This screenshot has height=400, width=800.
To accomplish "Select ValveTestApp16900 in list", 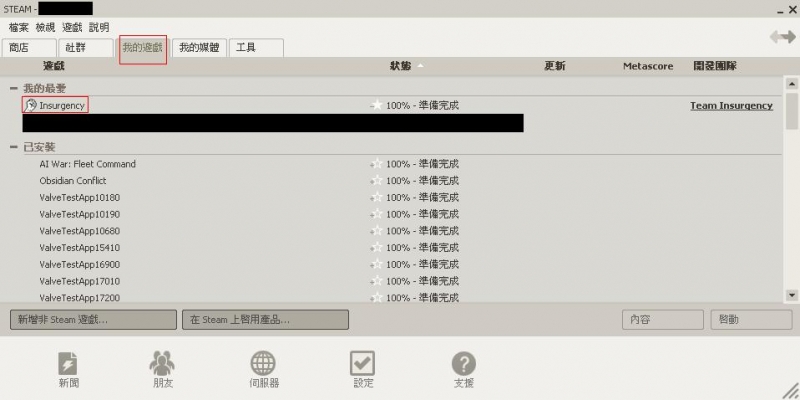I will pos(80,264).
